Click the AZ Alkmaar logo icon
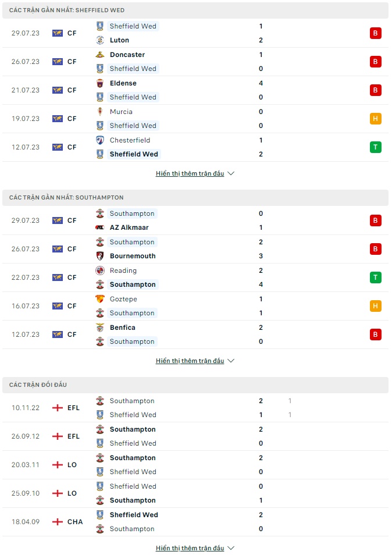The width and height of the screenshot is (392, 555). 100,227
